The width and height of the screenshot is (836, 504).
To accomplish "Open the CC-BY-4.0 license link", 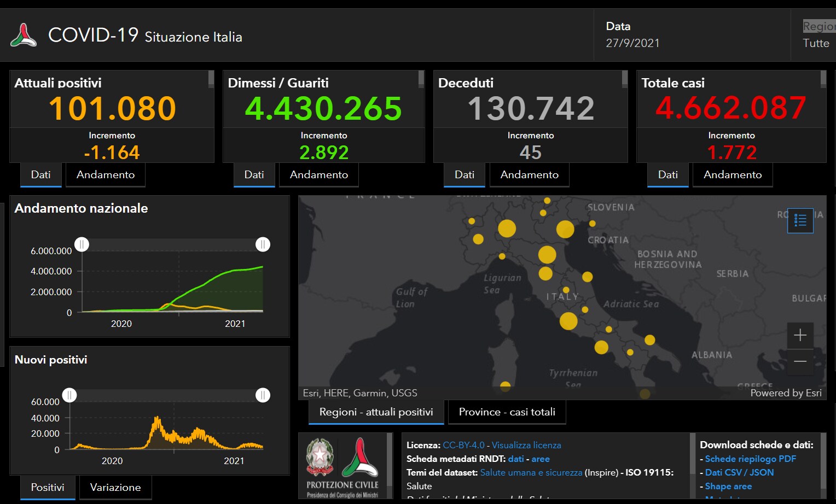I will pos(463,445).
